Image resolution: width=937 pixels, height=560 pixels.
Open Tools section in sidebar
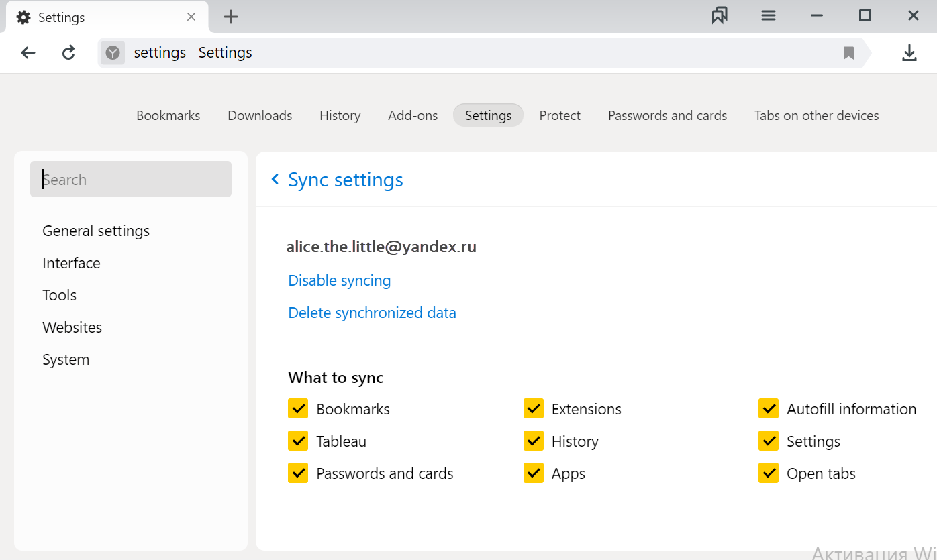click(x=60, y=295)
